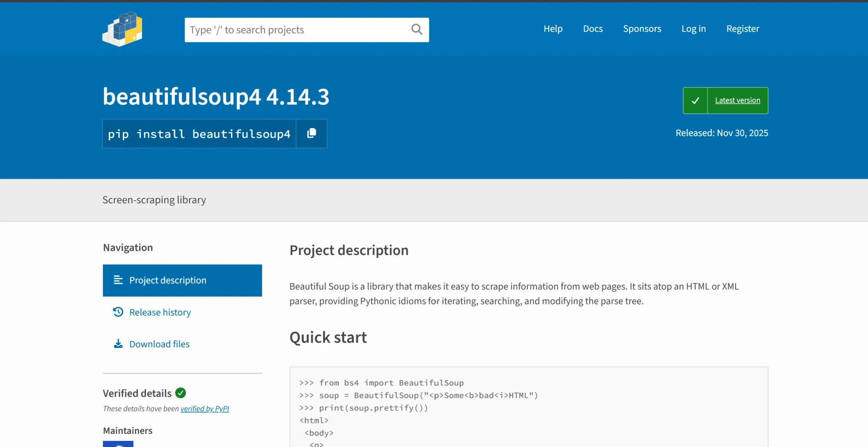This screenshot has height=447, width=868.
Task: Click the soup = BeautifulSoup code line
Action: point(418,395)
